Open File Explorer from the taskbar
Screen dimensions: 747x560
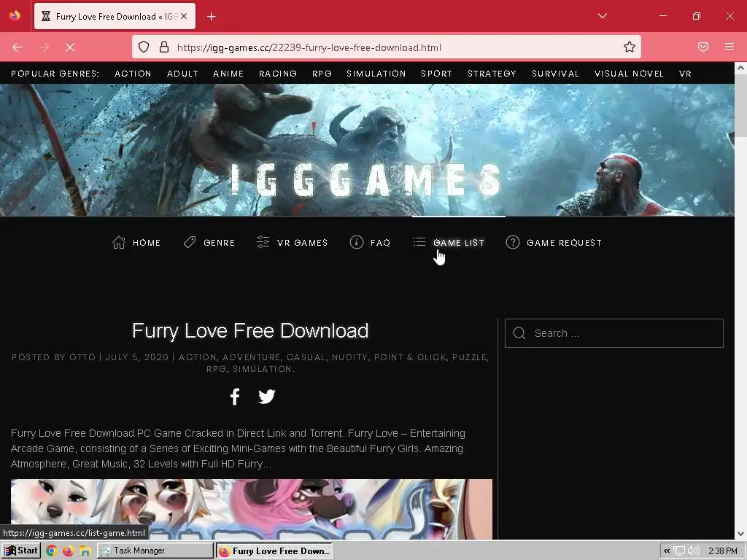(x=85, y=551)
